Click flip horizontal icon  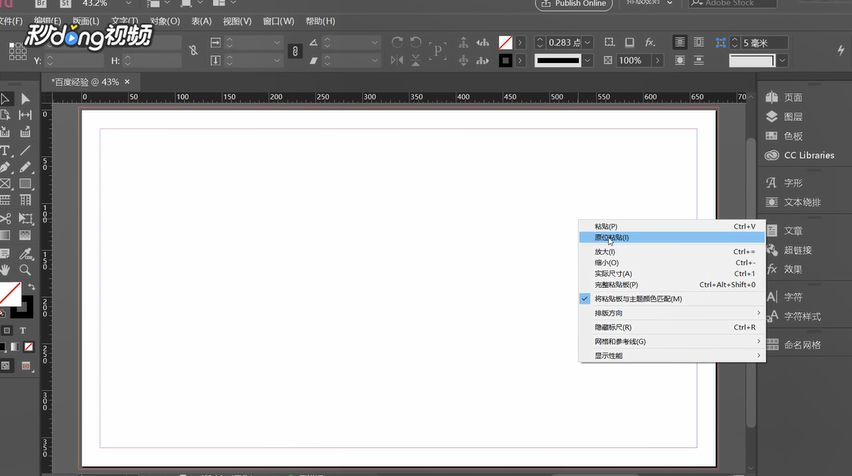(397, 60)
